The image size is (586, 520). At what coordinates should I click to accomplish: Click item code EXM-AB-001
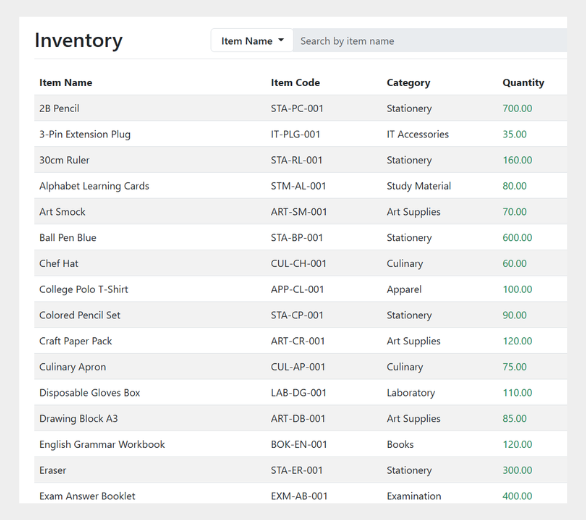pyautogui.click(x=299, y=496)
